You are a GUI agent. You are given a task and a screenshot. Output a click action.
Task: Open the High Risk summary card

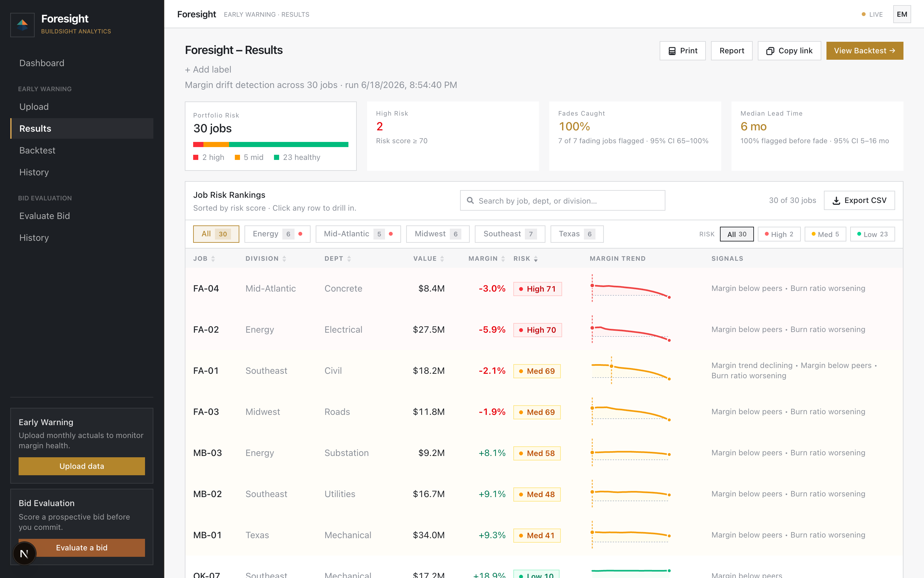453,136
